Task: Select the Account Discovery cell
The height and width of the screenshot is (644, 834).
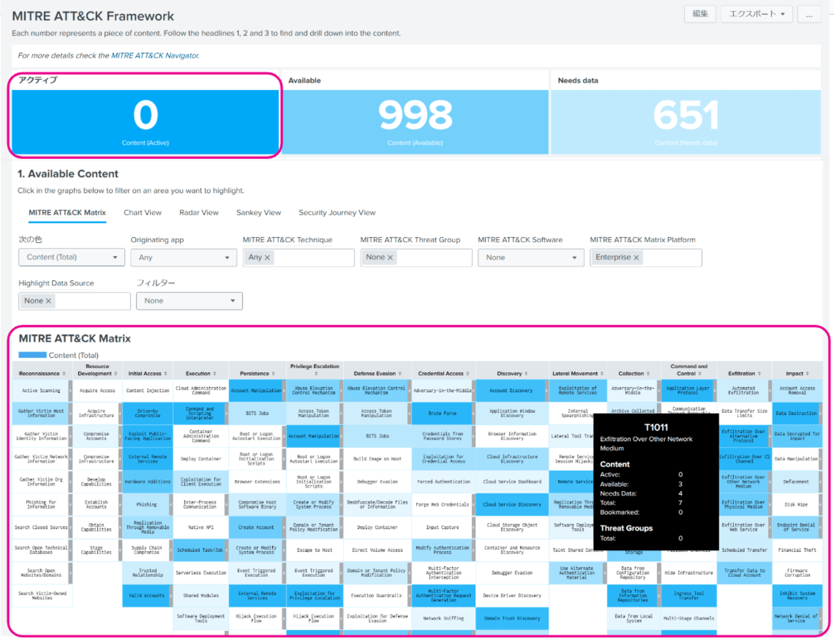Action: point(511,391)
